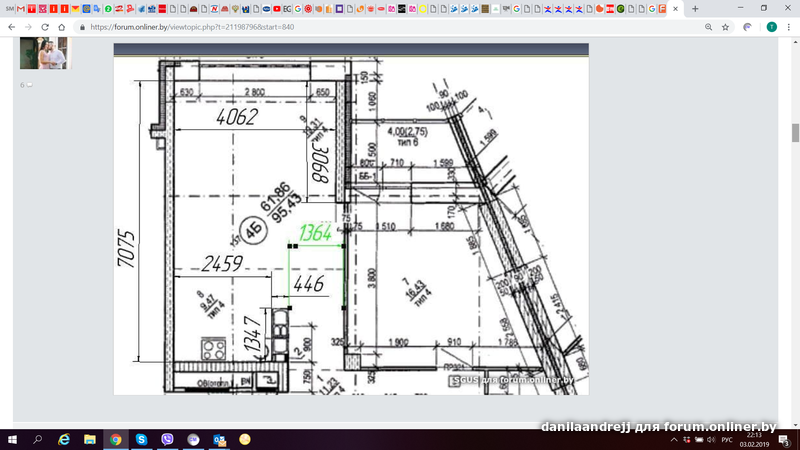Viewport: 800px width, 450px height.
Task: Open Internet Explorer from the taskbar
Action: pos(64,439)
